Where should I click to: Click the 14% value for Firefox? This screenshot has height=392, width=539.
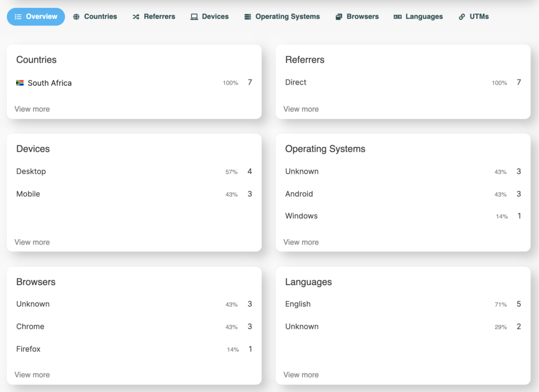click(233, 350)
